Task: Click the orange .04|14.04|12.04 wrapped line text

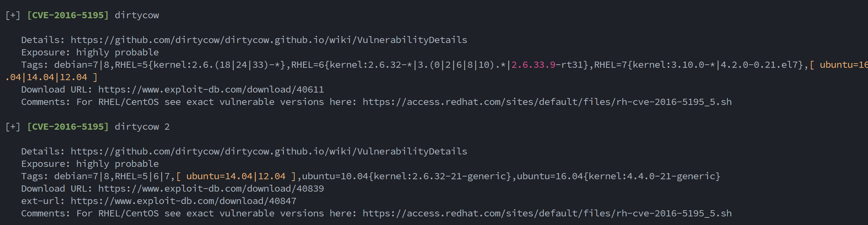Action: tap(46, 77)
